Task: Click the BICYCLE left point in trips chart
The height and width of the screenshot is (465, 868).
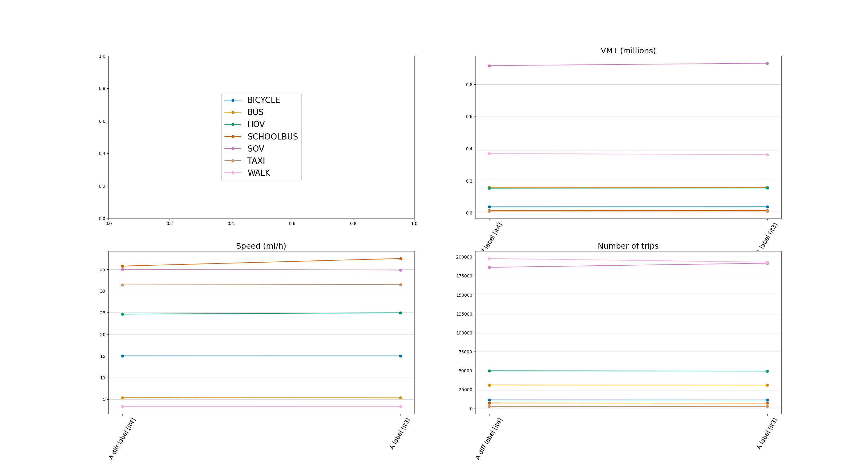Action: 489,400
